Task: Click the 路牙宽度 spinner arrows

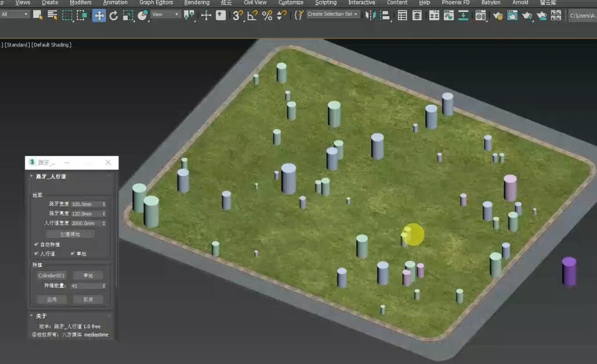Action: pos(104,204)
